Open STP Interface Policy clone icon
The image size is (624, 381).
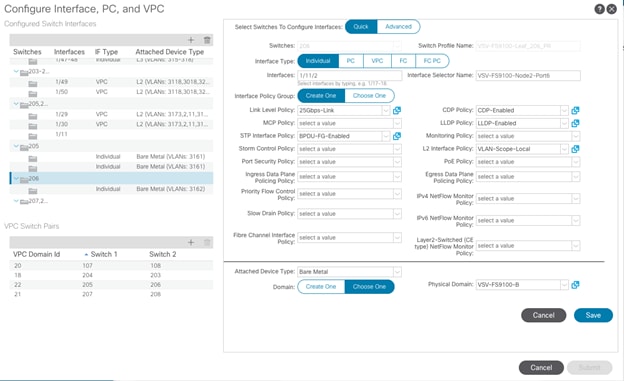click(x=397, y=136)
